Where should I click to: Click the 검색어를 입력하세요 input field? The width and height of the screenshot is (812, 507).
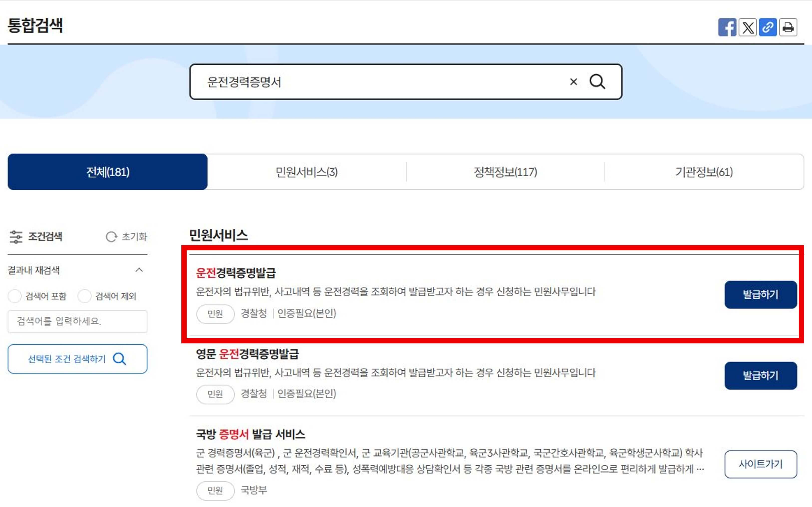(x=78, y=321)
